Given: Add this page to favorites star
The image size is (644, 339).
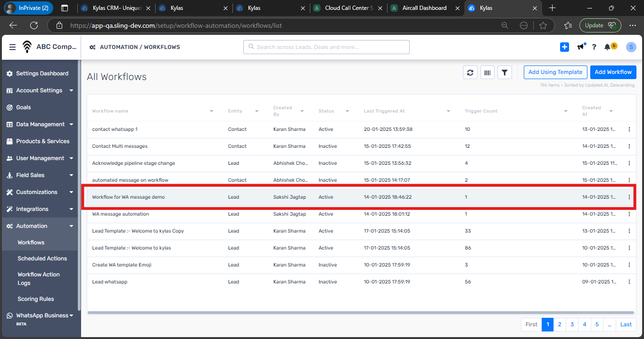Looking at the screenshot, I should click(x=543, y=25).
